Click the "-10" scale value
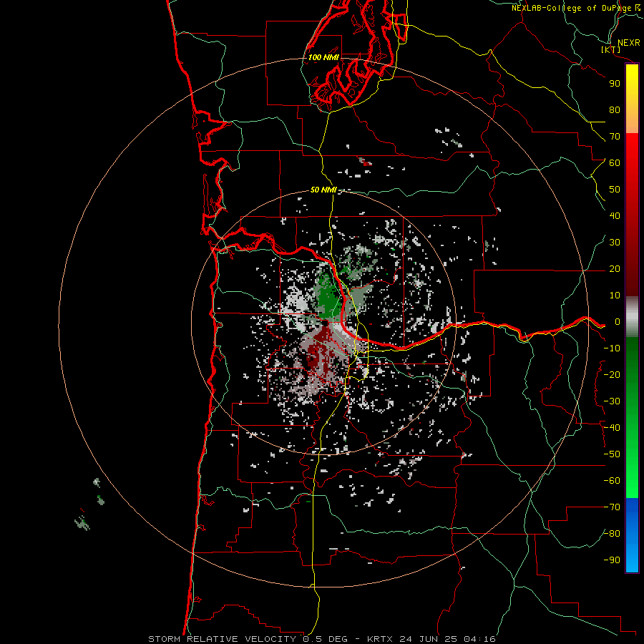 tap(612, 348)
